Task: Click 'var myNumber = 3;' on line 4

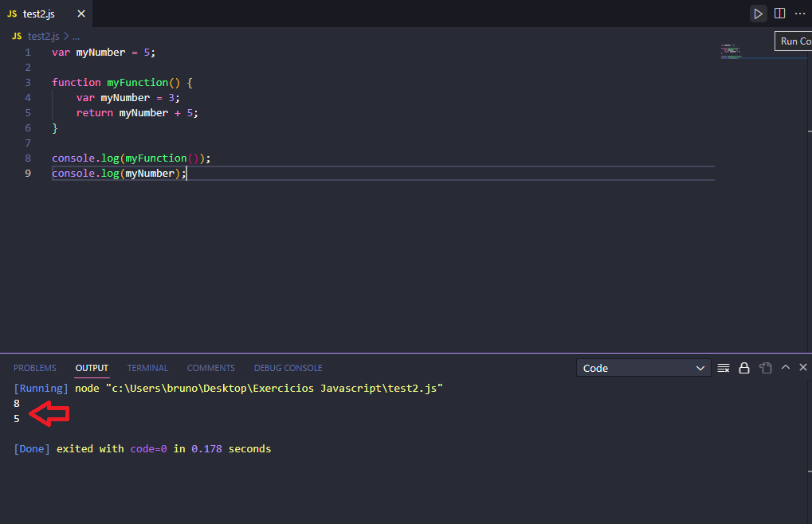Action: click(x=128, y=97)
